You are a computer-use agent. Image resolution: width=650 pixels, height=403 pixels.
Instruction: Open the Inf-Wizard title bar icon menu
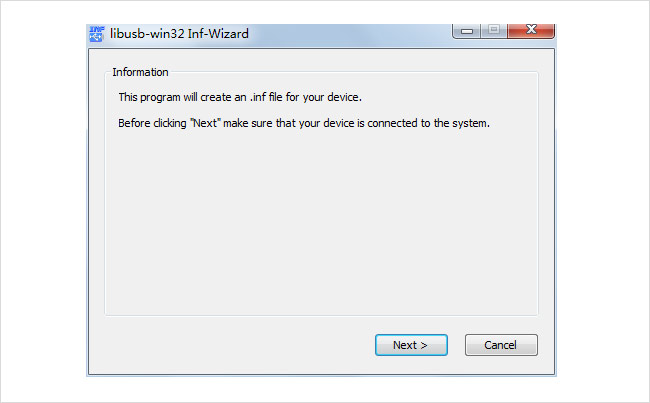coord(97,34)
